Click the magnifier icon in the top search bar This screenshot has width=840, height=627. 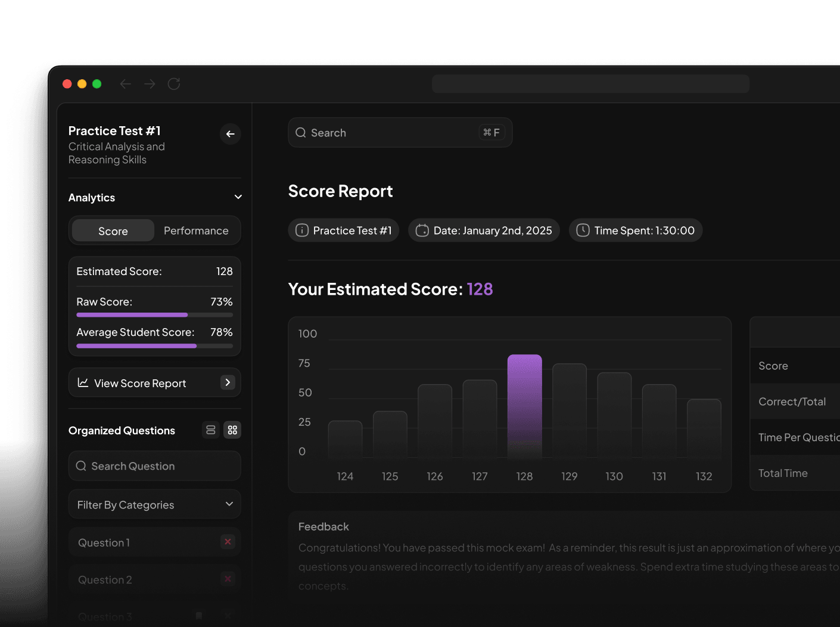[x=301, y=132]
